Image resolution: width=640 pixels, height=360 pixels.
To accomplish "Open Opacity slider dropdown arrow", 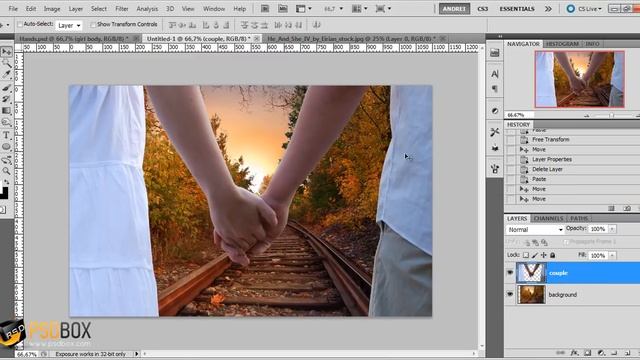I will tap(612, 229).
